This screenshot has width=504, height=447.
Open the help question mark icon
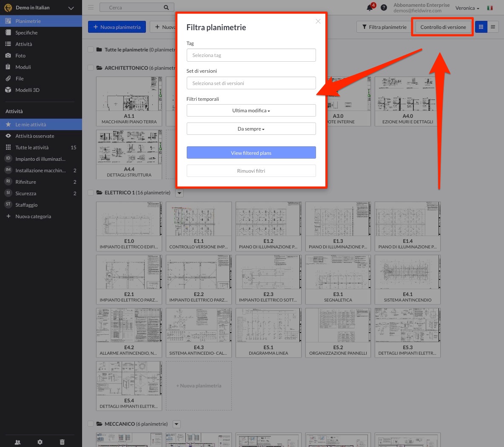click(384, 8)
